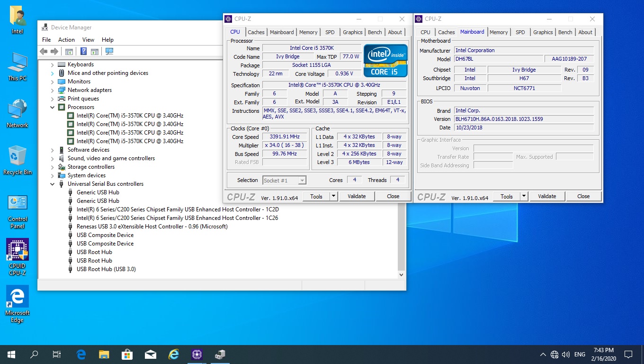
Task: Expand Mice and other pointing devices node
Action: [x=53, y=73]
